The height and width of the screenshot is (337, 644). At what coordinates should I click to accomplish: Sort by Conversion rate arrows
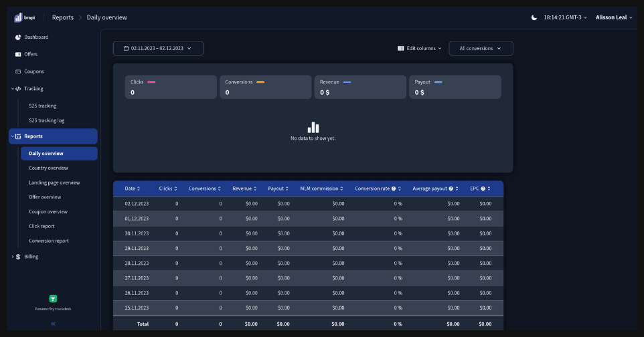pos(399,189)
